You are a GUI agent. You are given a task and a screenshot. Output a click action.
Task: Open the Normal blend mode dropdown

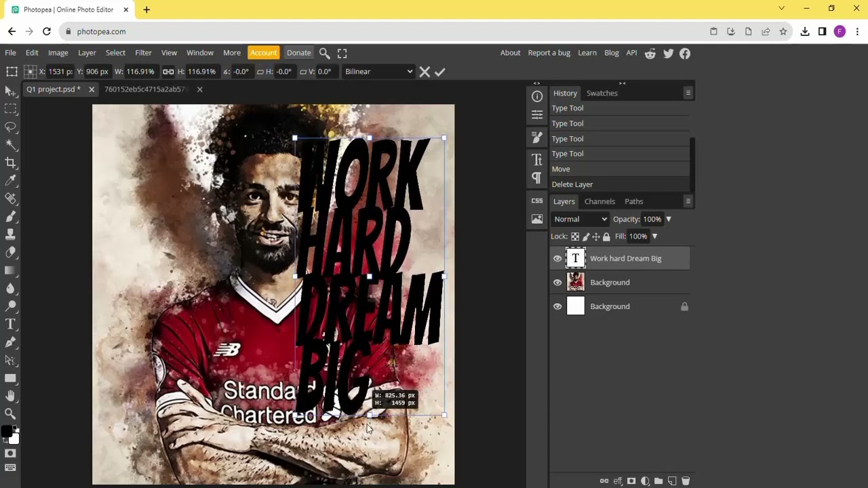coord(580,219)
